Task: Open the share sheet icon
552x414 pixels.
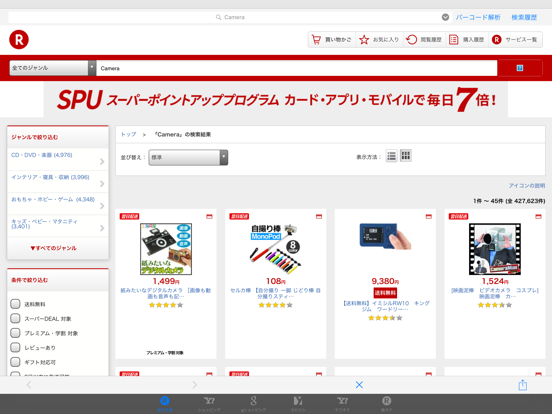Action: (523, 385)
